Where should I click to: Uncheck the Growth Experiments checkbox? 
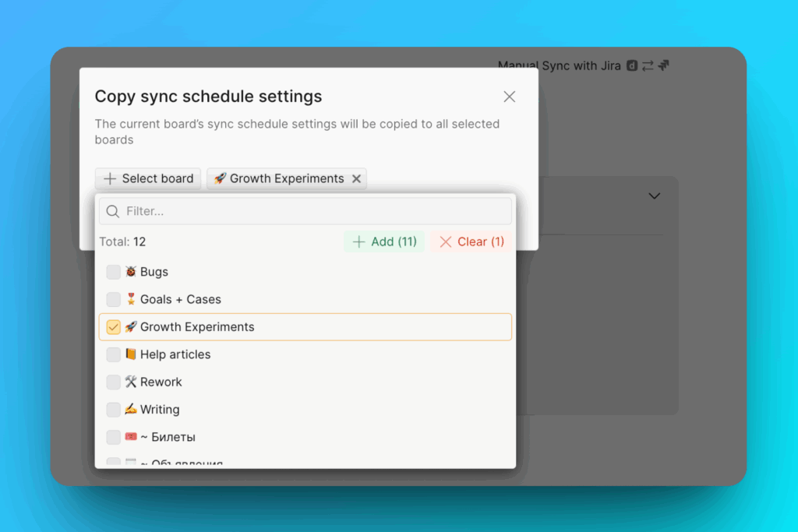[113, 326]
